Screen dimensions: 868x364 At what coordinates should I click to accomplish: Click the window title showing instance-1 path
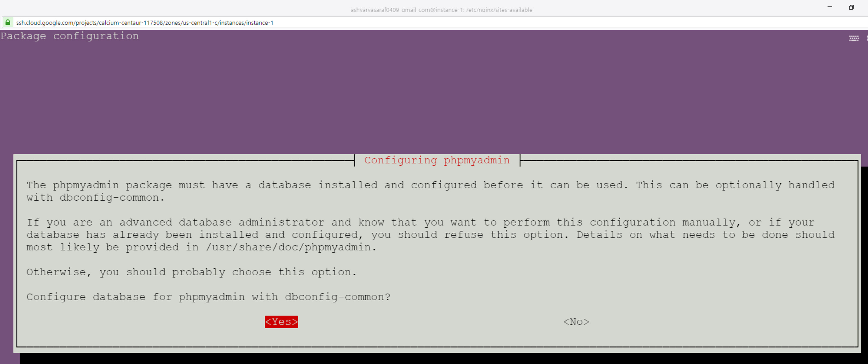(x=441, y=10)
